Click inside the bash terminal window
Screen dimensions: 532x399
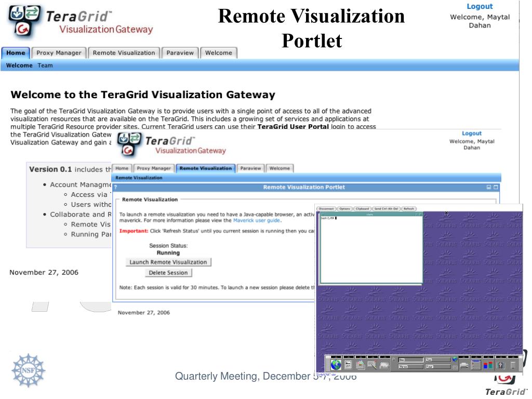(371, 249)
